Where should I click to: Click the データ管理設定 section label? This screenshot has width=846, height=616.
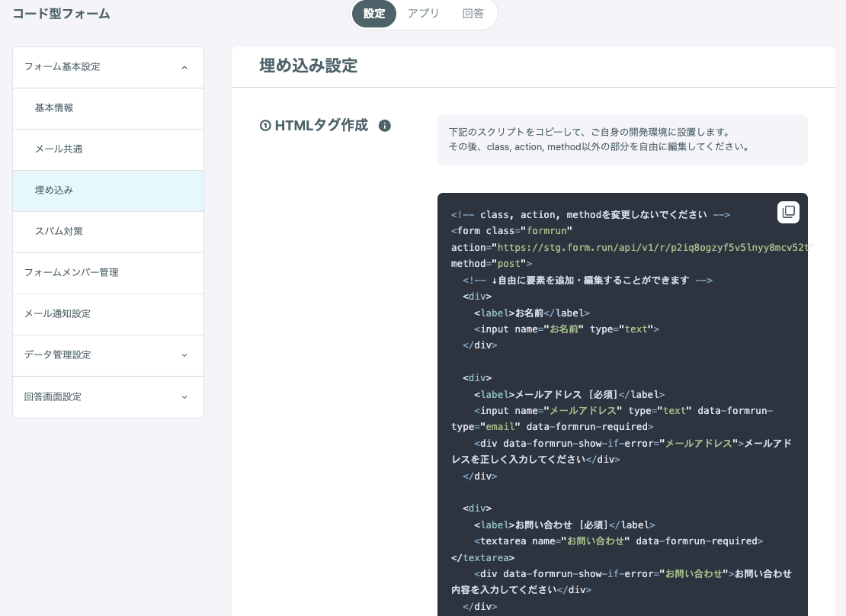point(57,355)
